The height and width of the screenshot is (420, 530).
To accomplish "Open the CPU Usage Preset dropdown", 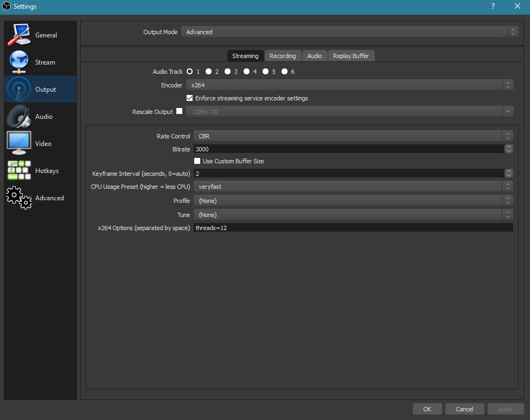I will coord(353,186).
